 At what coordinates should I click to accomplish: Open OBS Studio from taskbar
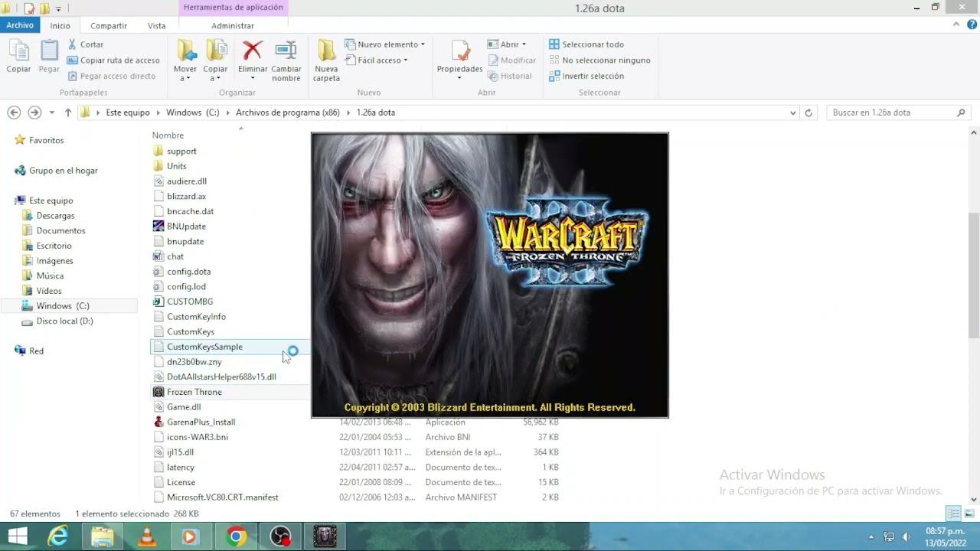click(x=280, y=536)
